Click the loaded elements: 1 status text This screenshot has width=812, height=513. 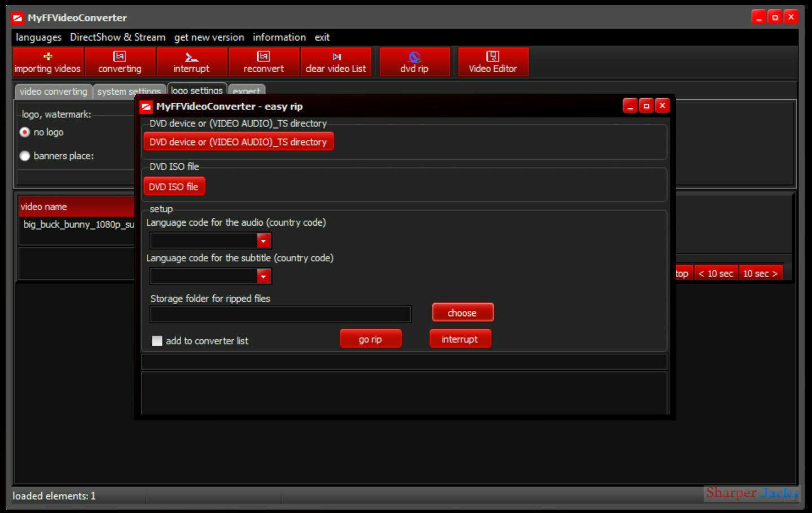pyautogui.click(x=54, y=496)
